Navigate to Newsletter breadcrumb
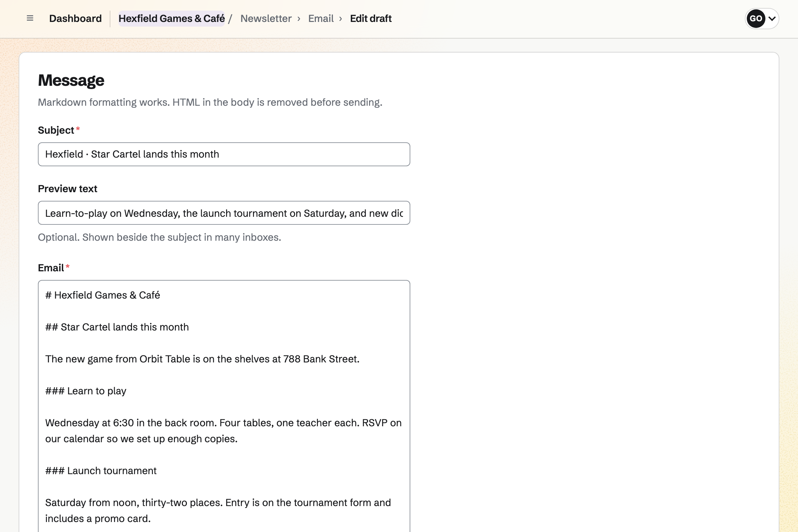 pos(266,18)
